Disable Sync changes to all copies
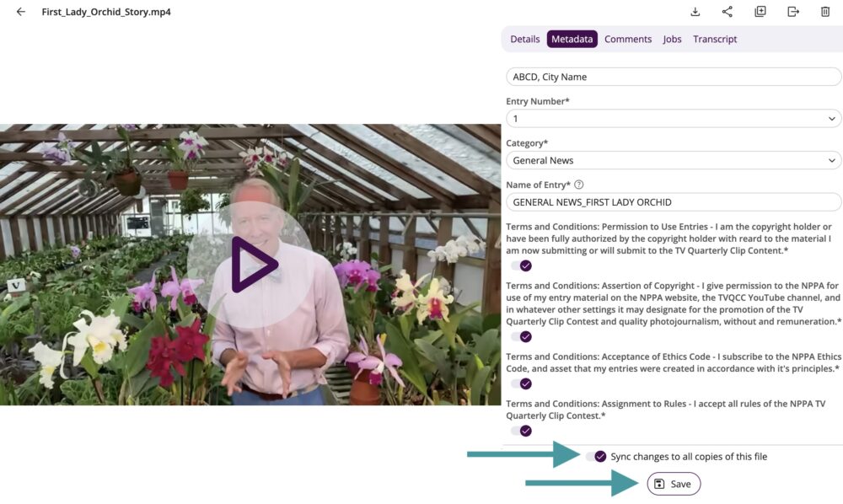The height and width of the screenshot is (504, 843). tap(596, 457)
